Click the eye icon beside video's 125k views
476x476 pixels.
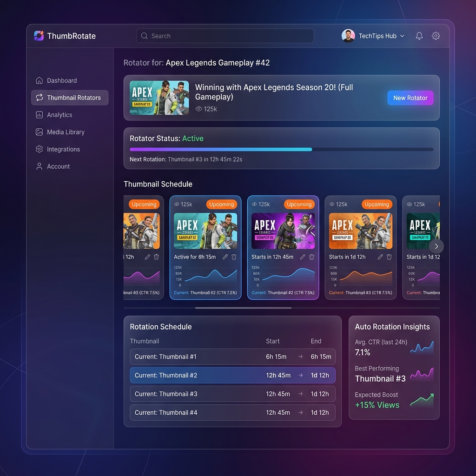point(198,109)
